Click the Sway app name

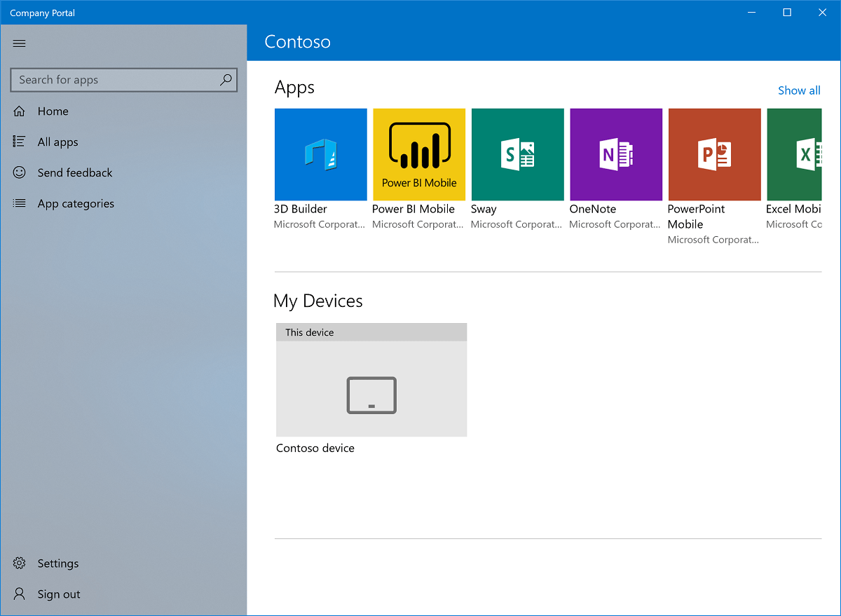(x=484, y=209)
